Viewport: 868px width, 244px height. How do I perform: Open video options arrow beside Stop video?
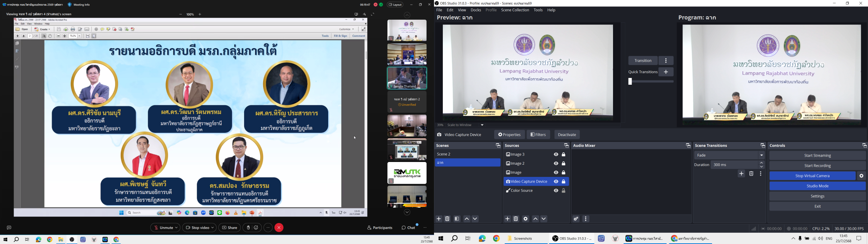213,228
